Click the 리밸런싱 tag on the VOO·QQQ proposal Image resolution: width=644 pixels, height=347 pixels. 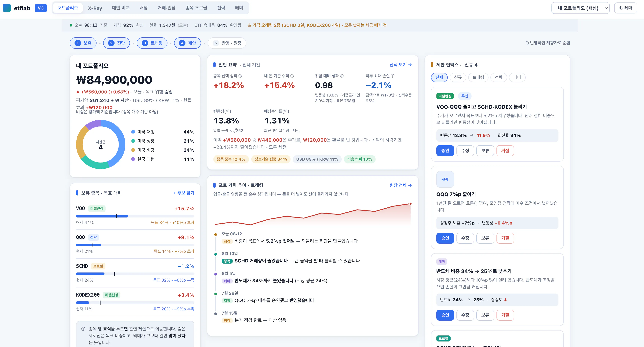point(445,96)
